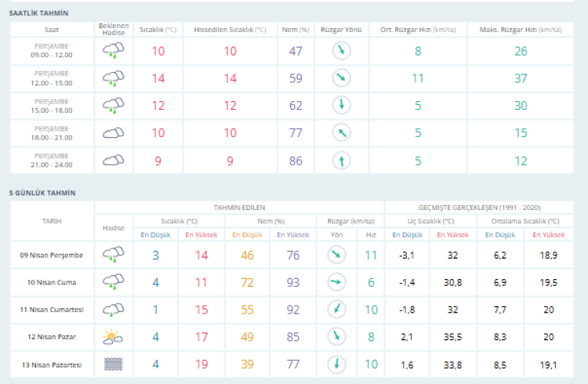Click wind direction icon for 12.00 - 15.00
The image size is (588, 384).
[341, 78]
